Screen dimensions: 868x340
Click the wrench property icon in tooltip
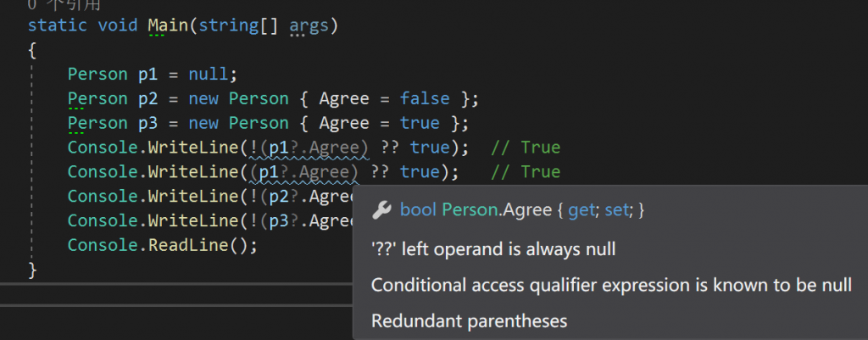click(x=381, y=210)
